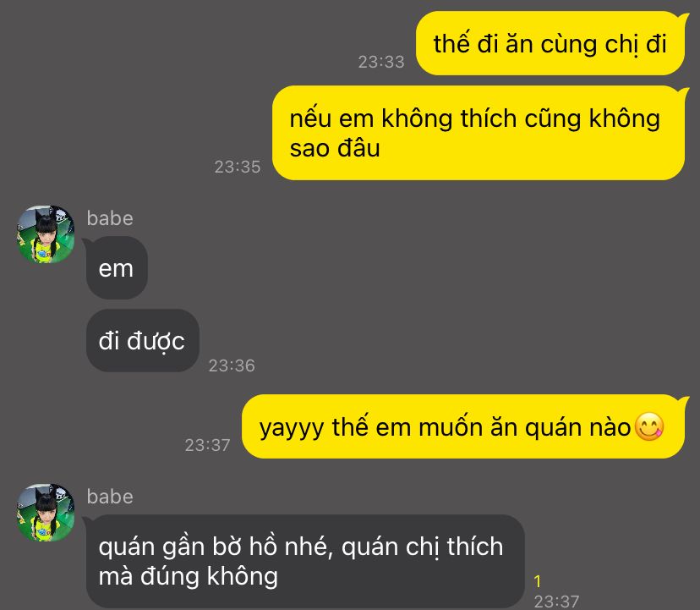Tap the 23:37 timestamp beside 'yayyy' message
The width and height of the screenshot is (700, 610).
point(208,445)
